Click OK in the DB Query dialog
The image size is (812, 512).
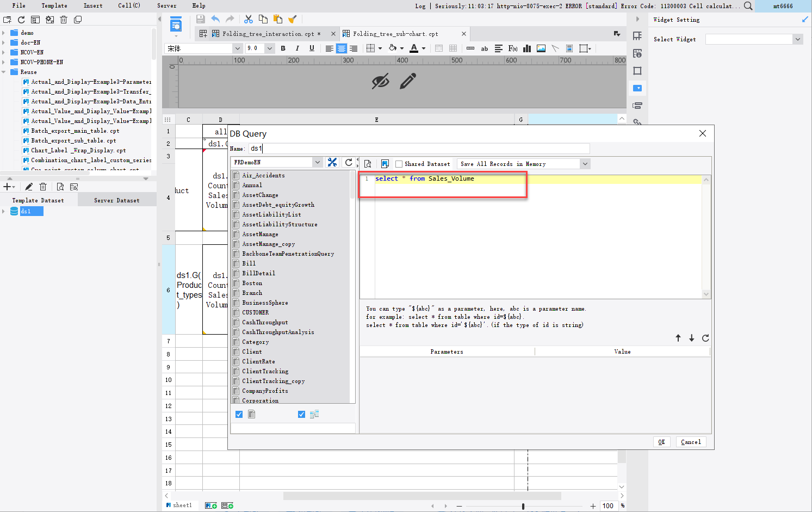click(x=661, y=442)
